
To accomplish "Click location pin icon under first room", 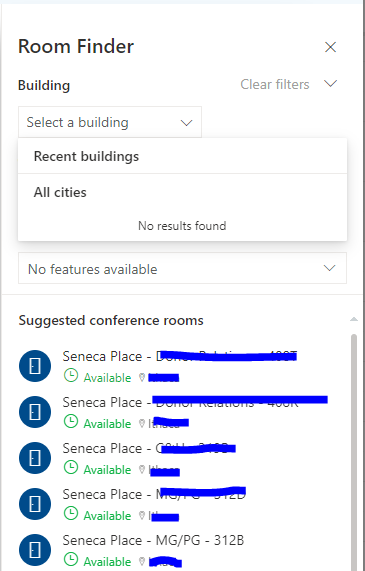I will click(142, 377).
